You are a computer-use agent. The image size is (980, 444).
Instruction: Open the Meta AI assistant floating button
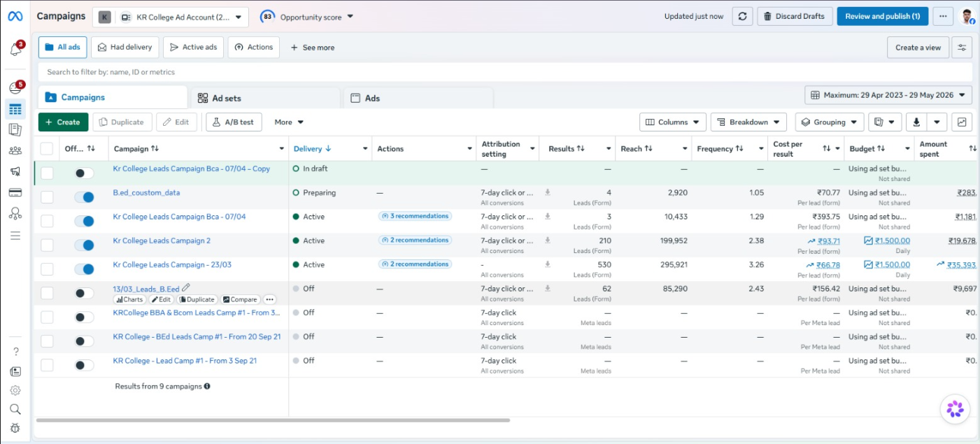point(955,409)
